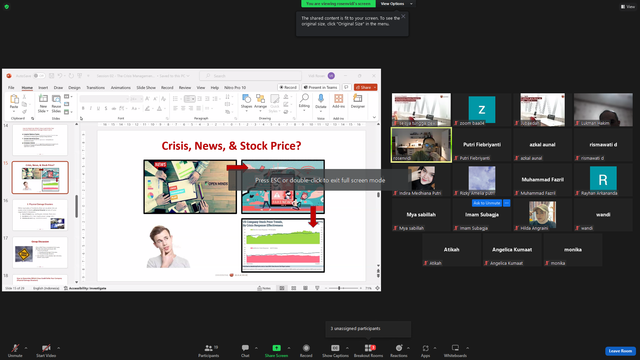
Task: Click the Fit slide to window icon
Action: 378,288
